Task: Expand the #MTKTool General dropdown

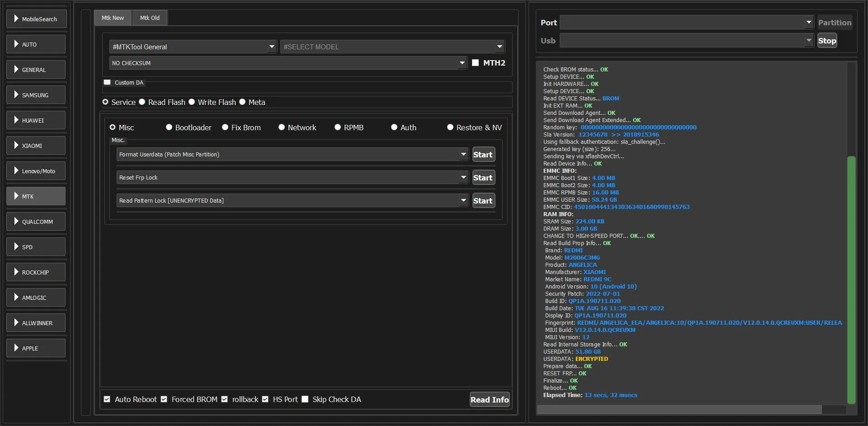Action: [x=193, y=47]
